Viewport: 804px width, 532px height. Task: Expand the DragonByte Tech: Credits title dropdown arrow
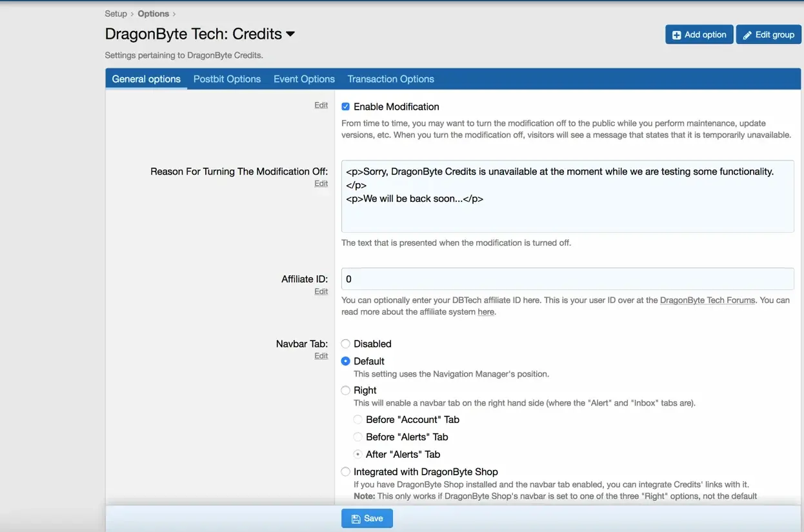[290, 34]
